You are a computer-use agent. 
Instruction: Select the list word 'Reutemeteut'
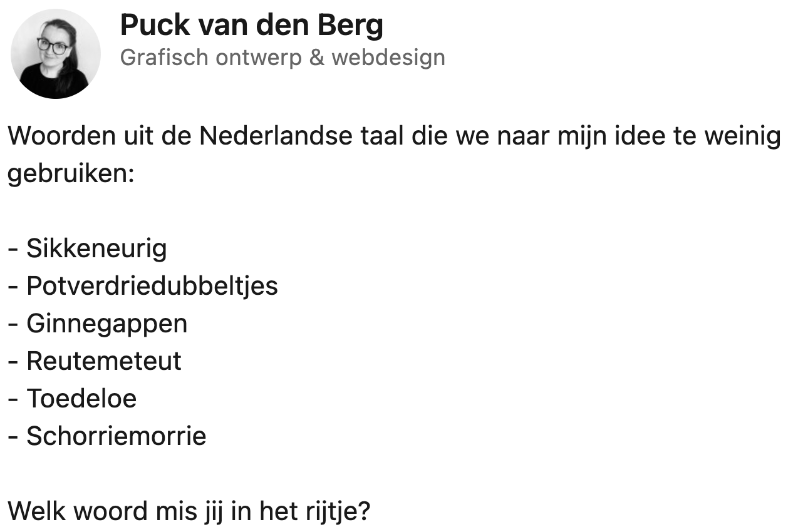pyautogui.click(x=104, y=361)
